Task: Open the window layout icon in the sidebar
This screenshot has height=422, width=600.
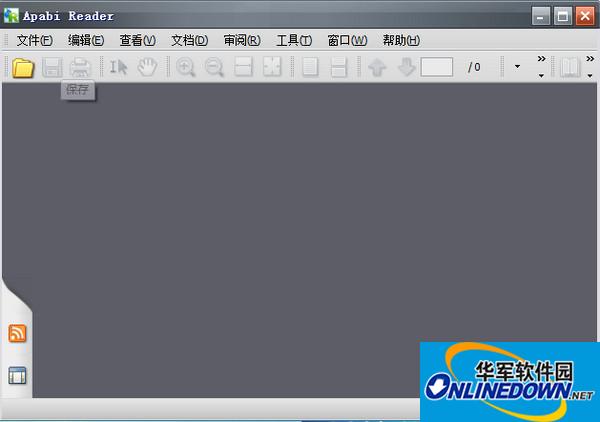Action: click(x=18, y=375)
